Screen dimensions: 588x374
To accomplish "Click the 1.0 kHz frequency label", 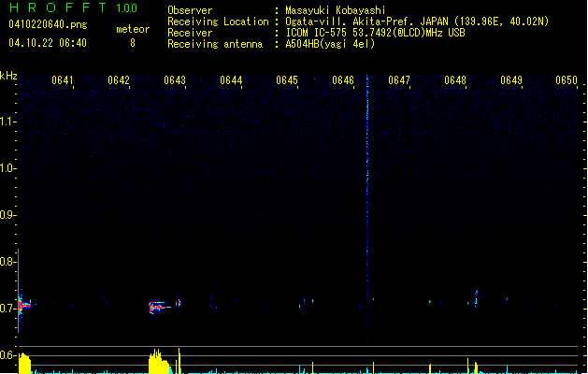I will [7, 168].
